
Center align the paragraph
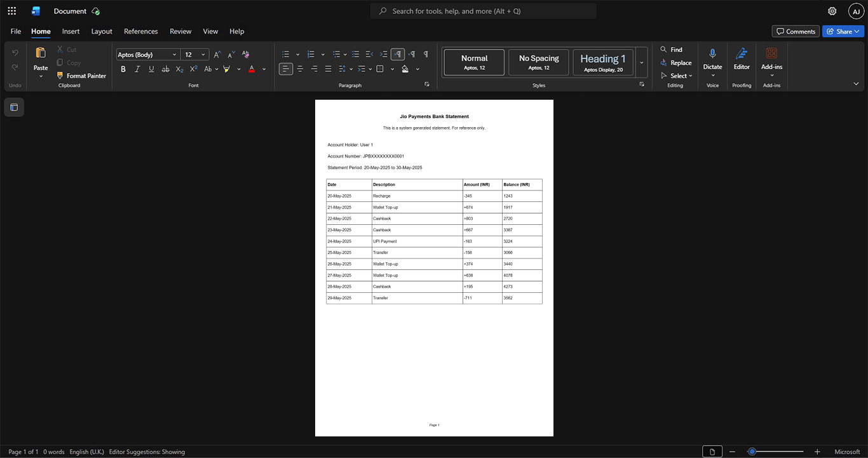click(300, 69)
